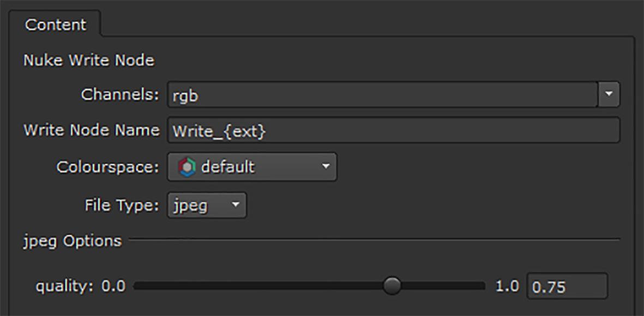Switch to the Content tab
This screenshot has width=644, height=316.
click(55, 25)
